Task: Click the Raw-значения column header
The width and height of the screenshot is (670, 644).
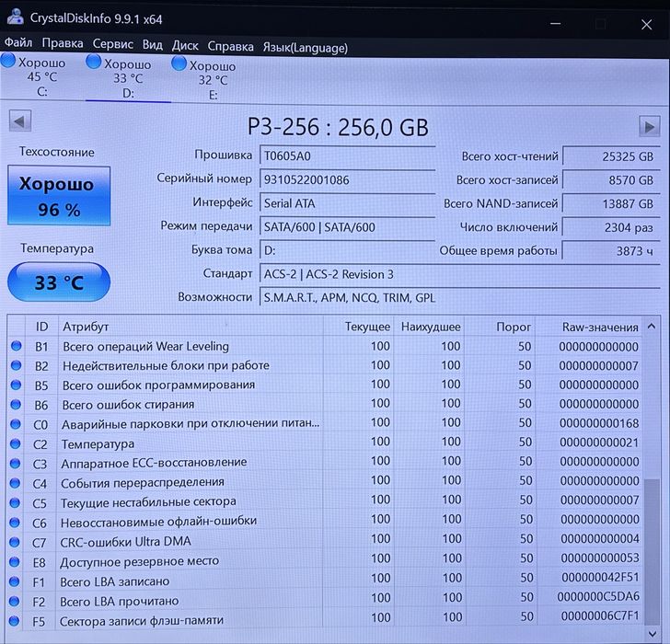Action: [x=589, y=328]
